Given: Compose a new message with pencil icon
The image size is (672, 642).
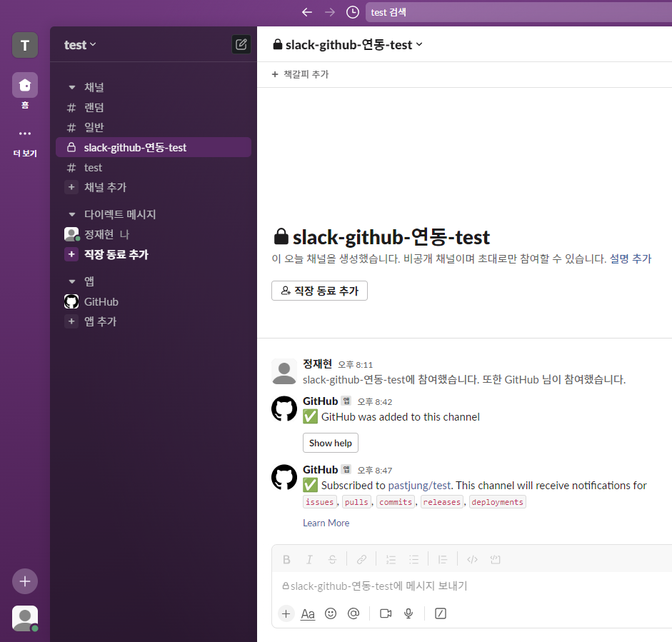Looking at the screenshot, I should pyautogui.click(x=241, y=44).
